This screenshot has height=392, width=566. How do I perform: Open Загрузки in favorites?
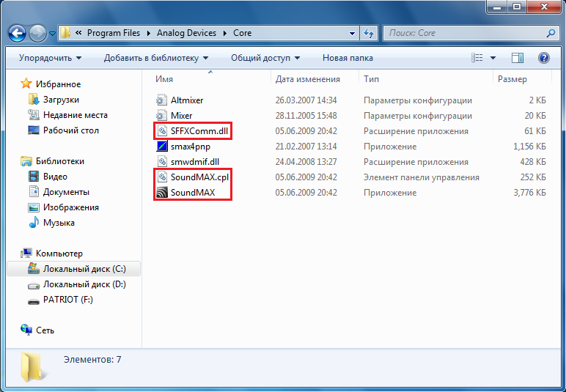click(61, 100)
